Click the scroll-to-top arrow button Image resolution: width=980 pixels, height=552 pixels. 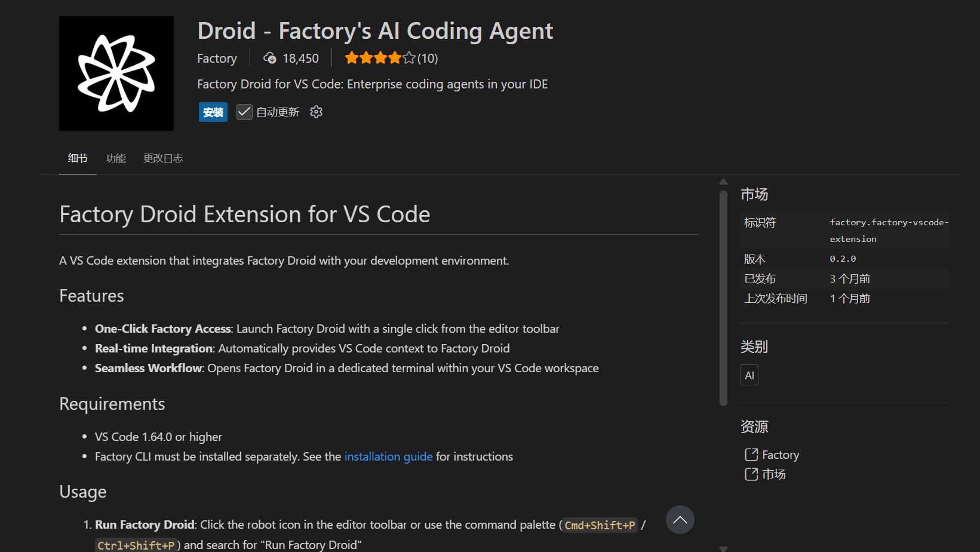(680, 520)
